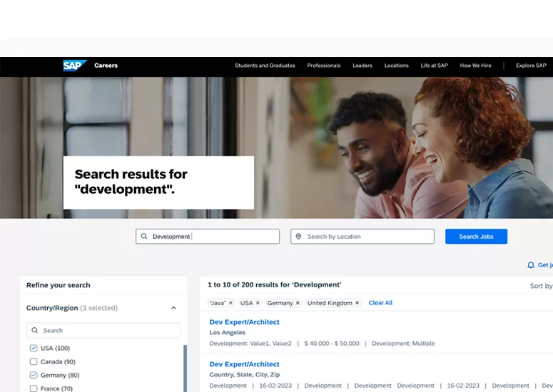This screenshot has width=553, height=392.
Task: Open the Professionals menu item
Action: (323, 66)
